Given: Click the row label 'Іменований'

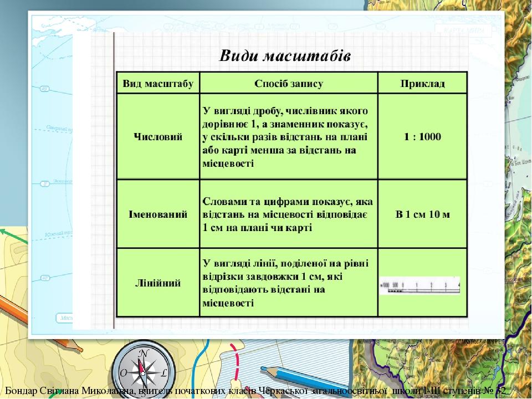Looking at the screenshot, I should pos(158,214).
